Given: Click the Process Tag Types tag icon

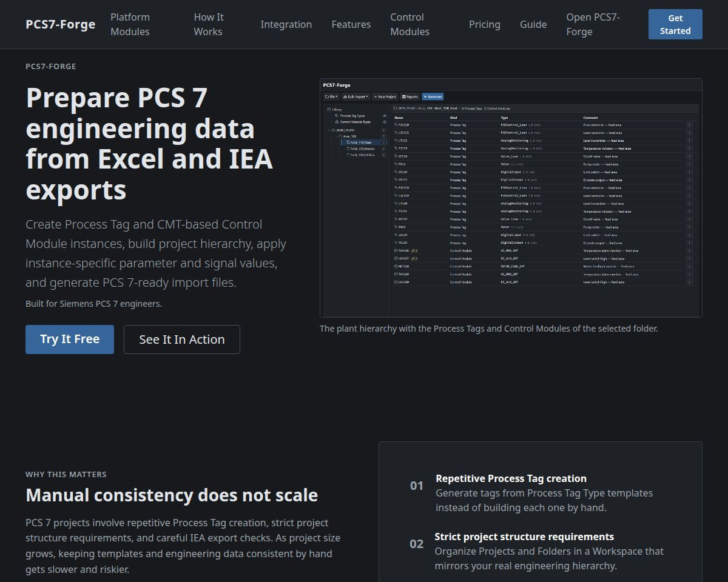Looking at the screenshot, I should point(337,116).
